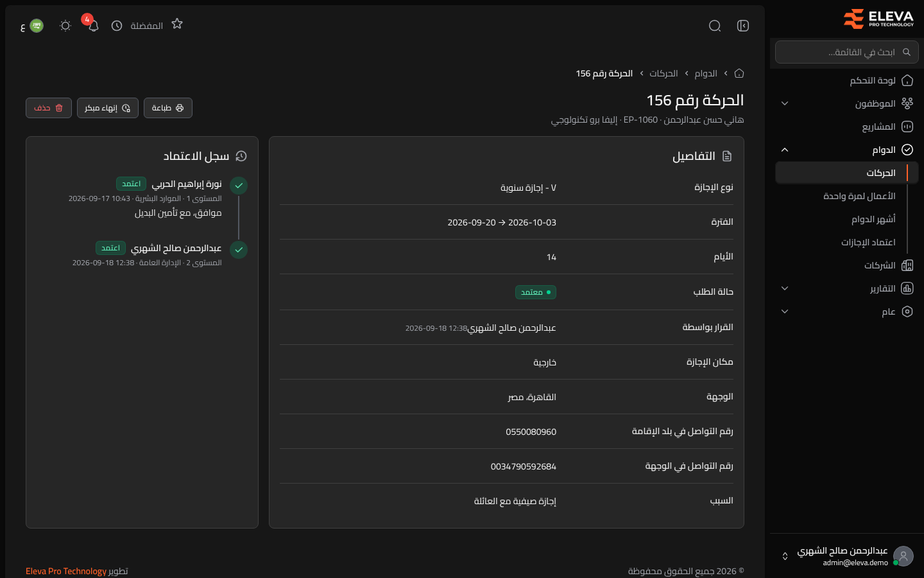Click the الدوام attendance check icon
This screenshot has width=924, height=578.
[x=907, y=150]
